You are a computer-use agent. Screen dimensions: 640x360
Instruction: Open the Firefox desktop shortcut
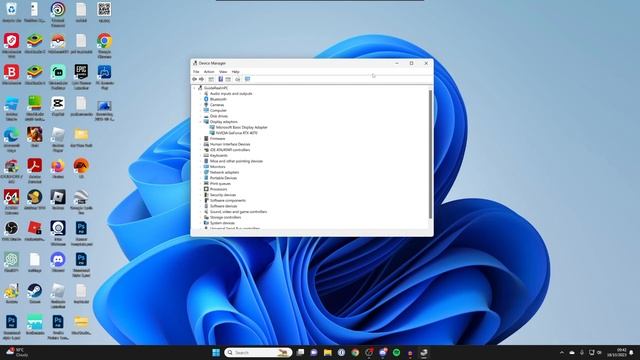(58, 169)
